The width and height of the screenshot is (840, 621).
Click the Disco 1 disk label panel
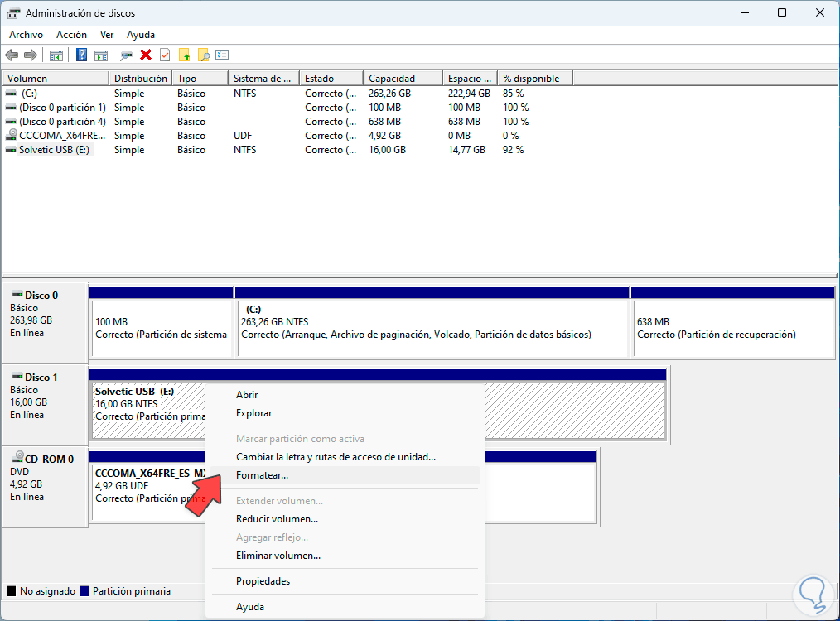click(x=45, y=405)
